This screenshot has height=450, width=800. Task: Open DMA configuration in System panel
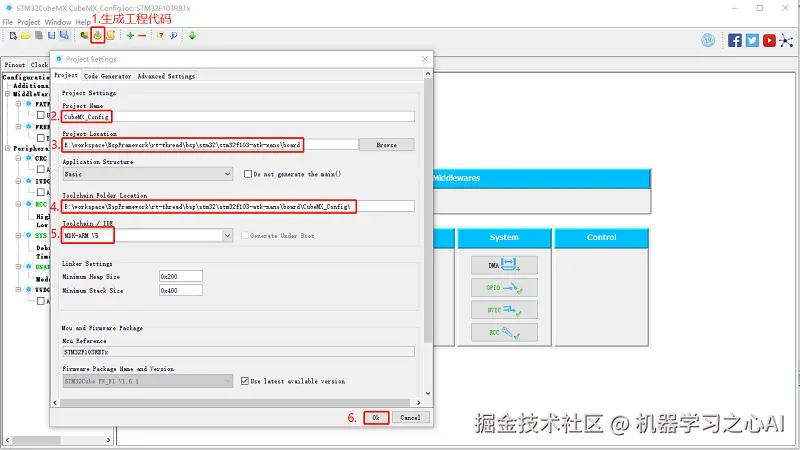point(504,265)
